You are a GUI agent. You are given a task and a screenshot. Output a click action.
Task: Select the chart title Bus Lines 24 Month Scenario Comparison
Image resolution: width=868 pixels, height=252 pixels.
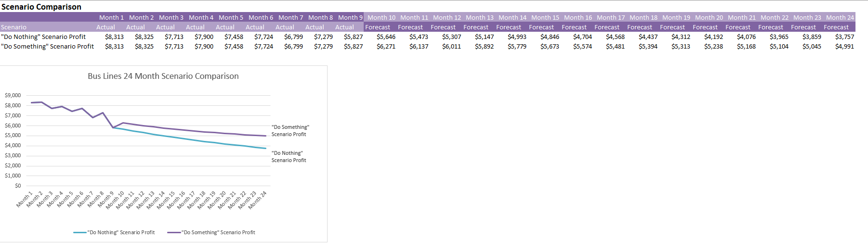click(163, 76)
